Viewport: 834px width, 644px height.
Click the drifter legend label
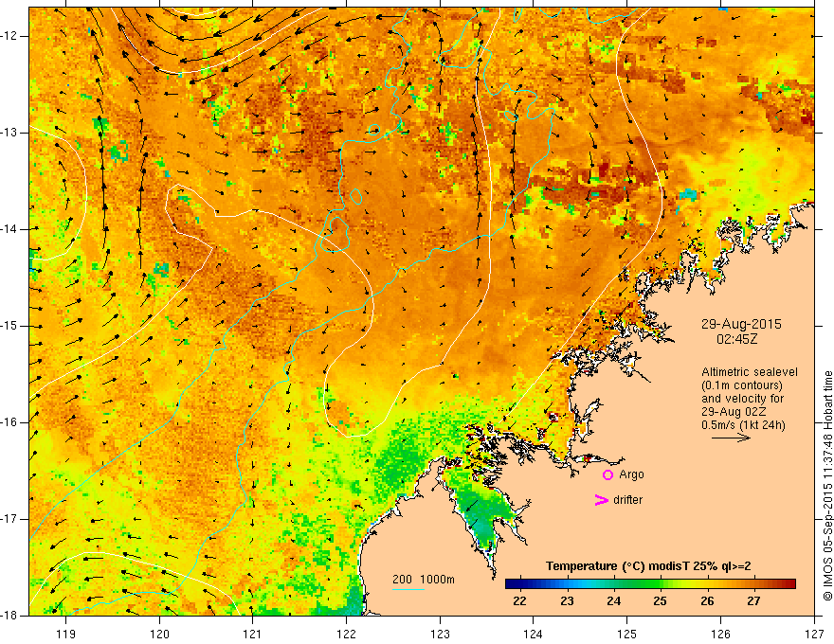pos(627,500)
